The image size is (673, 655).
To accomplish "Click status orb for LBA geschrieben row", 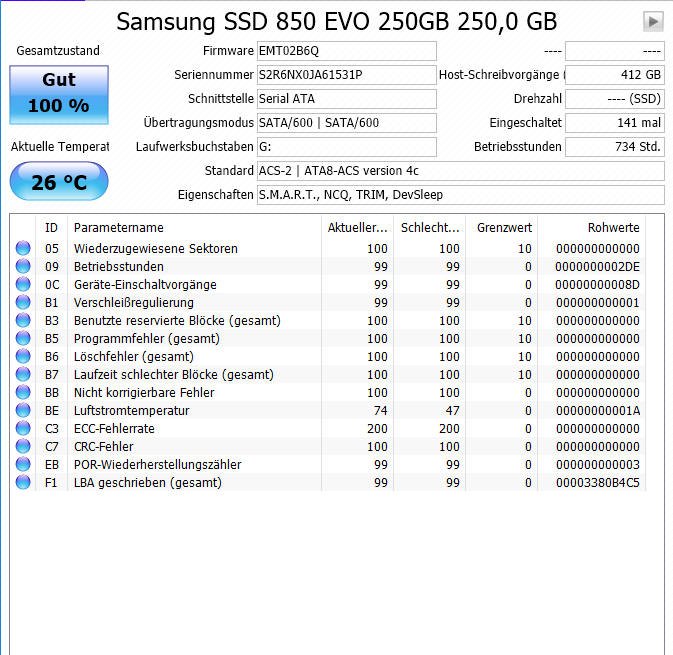I will pyautogui.click(x=23, y=482).
